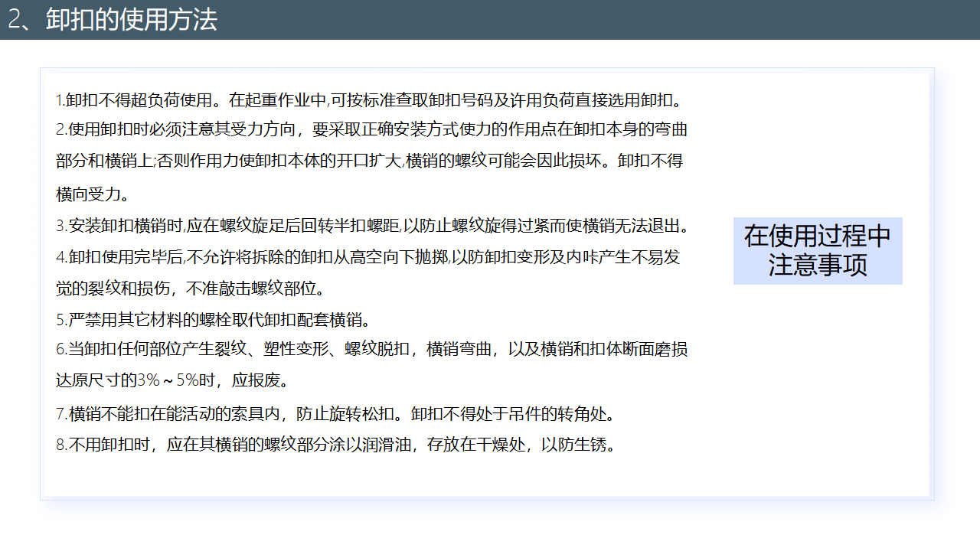Select item 1 about 卸扣不得超负荷使用

[x=369, y=100]
